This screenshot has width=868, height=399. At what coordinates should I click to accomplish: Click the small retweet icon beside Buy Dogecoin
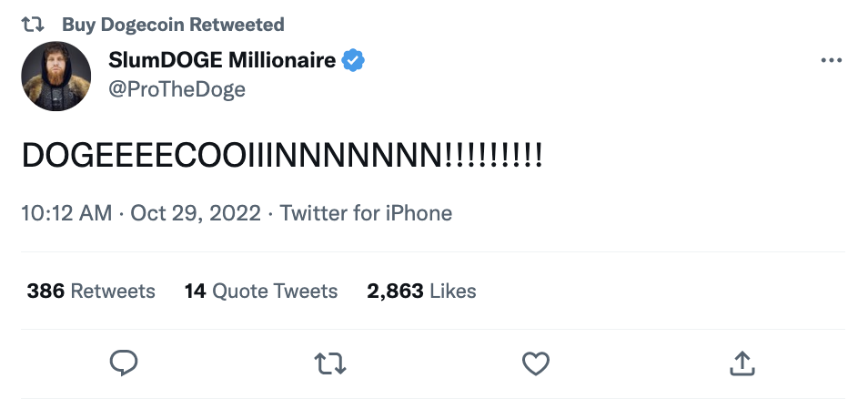click(32, 25)
